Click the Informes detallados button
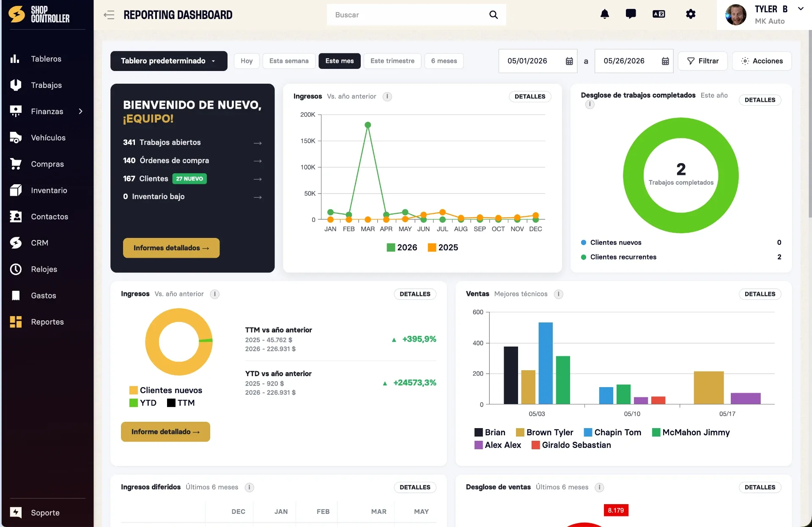Image resolution: width=812 pixels, height=527 pixels. point(171,248)
